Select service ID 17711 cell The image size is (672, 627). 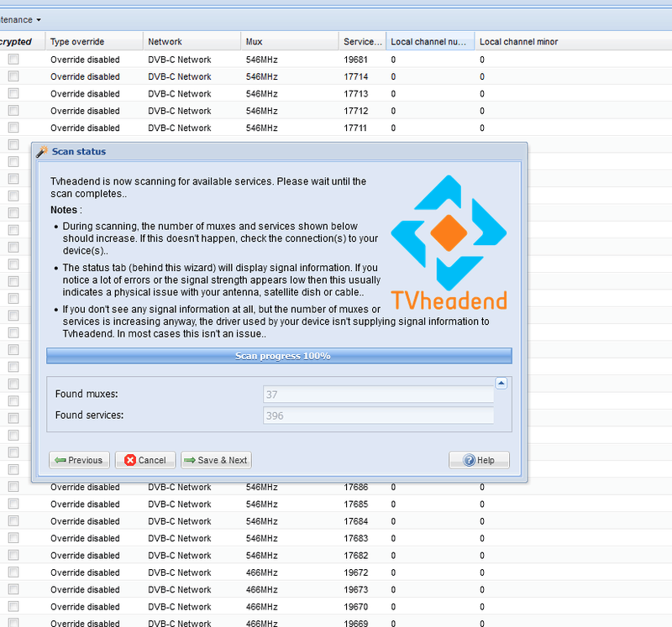tap(355, 128)
